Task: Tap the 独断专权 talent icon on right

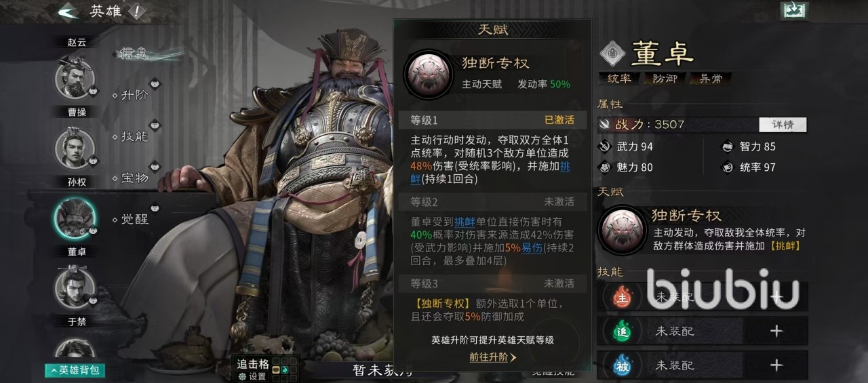Action: [x=621, y=229]
